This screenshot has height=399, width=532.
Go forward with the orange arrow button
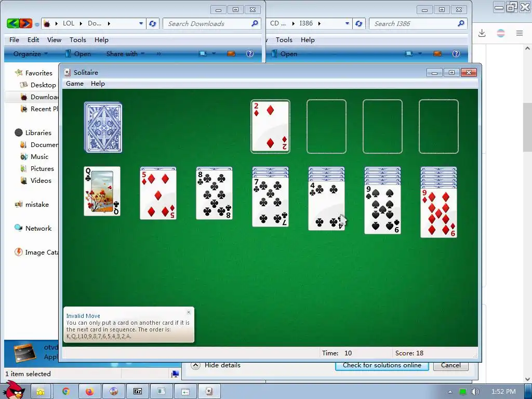coord(26,23)
